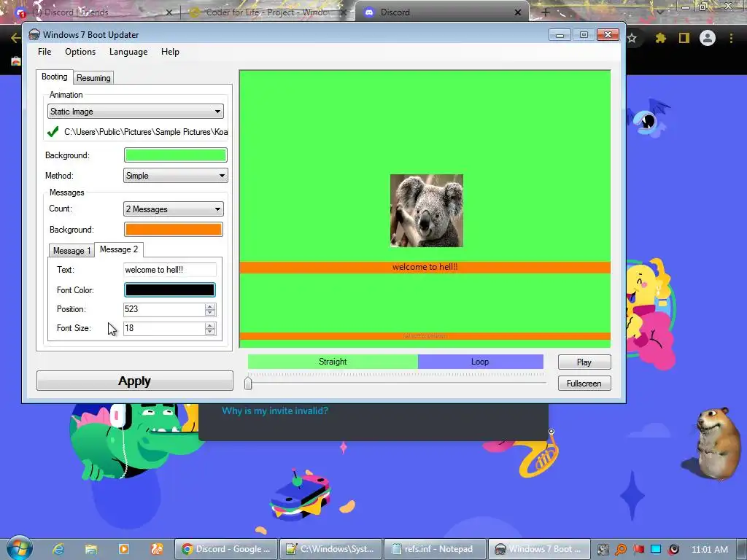This screenshot has height=560, width=747.
Task: Increase the Font Size with up arrow
Action: (210, 326)
